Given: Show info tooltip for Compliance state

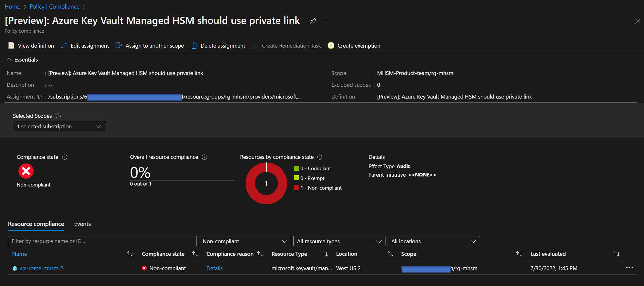Looking at the screenshot, I should (x=65, y=157).
